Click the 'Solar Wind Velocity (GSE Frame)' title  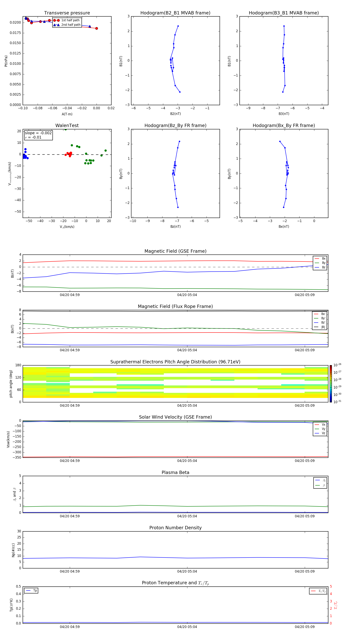pos(175,417)
